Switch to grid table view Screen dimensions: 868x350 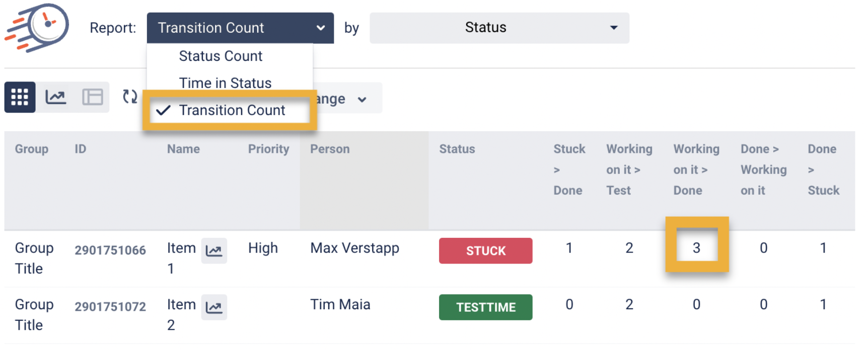[20, 97]
